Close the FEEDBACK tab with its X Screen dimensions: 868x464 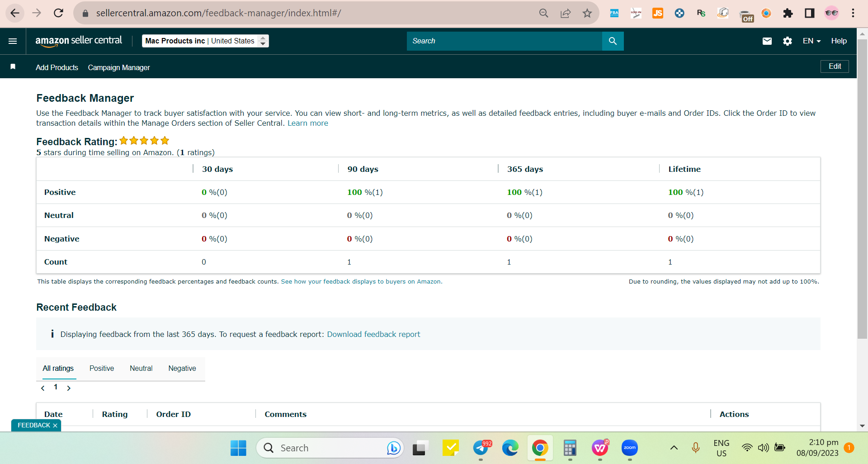coord(55,426)
